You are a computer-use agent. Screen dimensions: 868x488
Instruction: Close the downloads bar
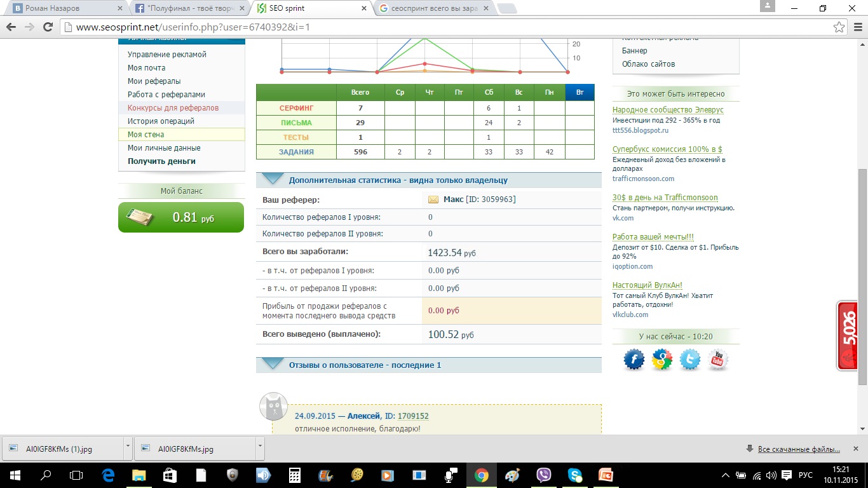pos(855,449)
